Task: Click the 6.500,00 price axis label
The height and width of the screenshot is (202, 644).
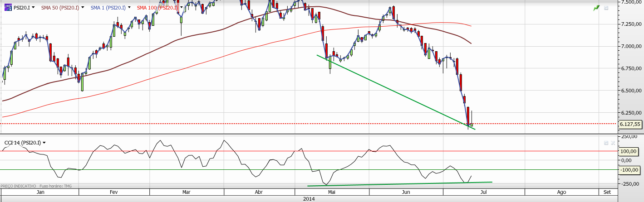Action: point(631,91)
